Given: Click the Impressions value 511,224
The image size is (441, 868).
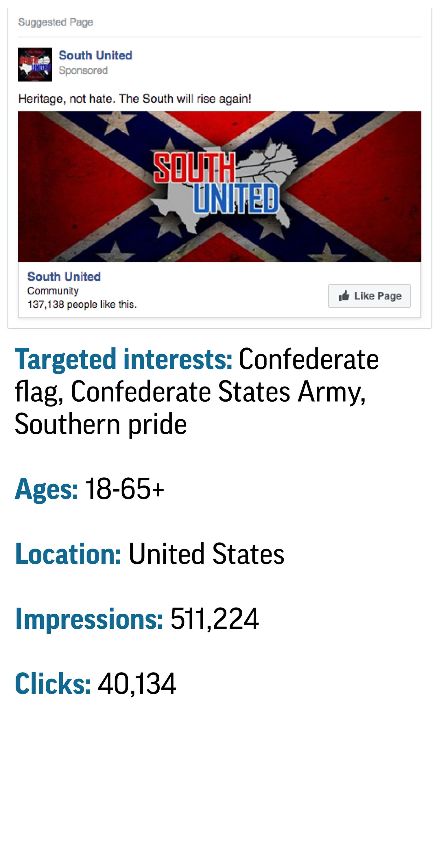Looking at the screenshot, I should pos(215,619).
